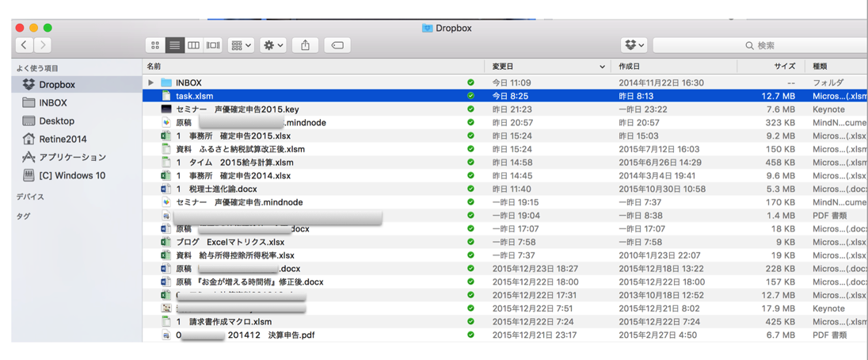Switch to Cover Flow view
Screen dimensions: 868x360
pyautogui.click(x=213, y=45)
